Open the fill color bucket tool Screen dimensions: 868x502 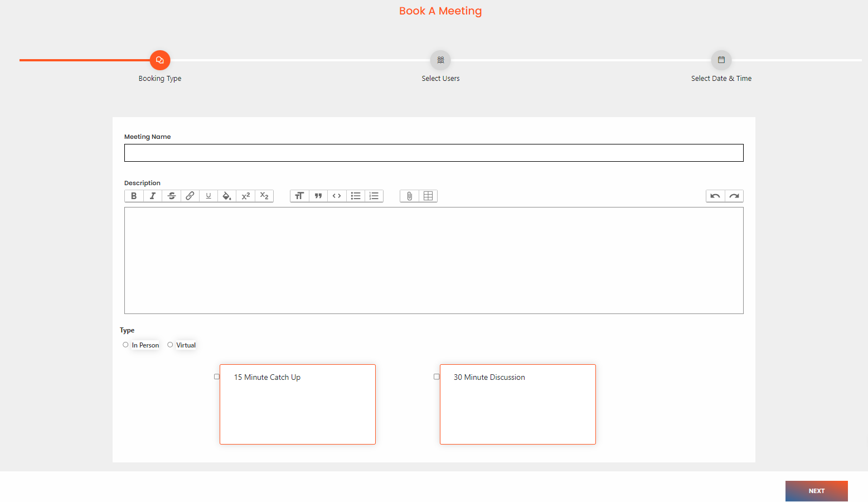click(x=227, y=196)
